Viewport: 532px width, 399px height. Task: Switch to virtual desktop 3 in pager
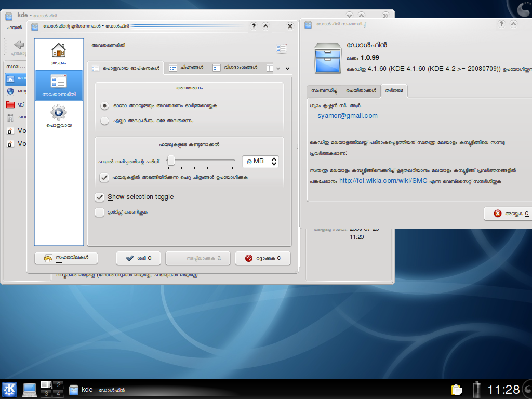[46, 394]
